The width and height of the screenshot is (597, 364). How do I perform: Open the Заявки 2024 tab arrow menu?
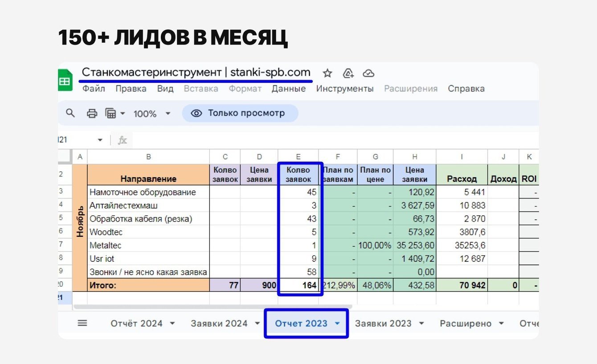(257, 324)
